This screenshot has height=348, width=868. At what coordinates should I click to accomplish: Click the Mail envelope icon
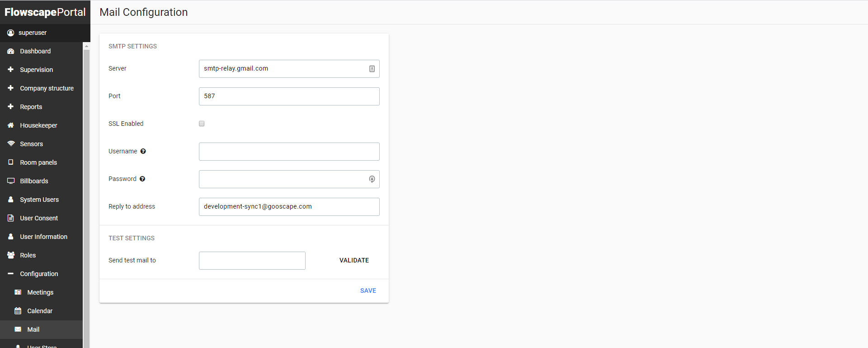click(18, 329)
